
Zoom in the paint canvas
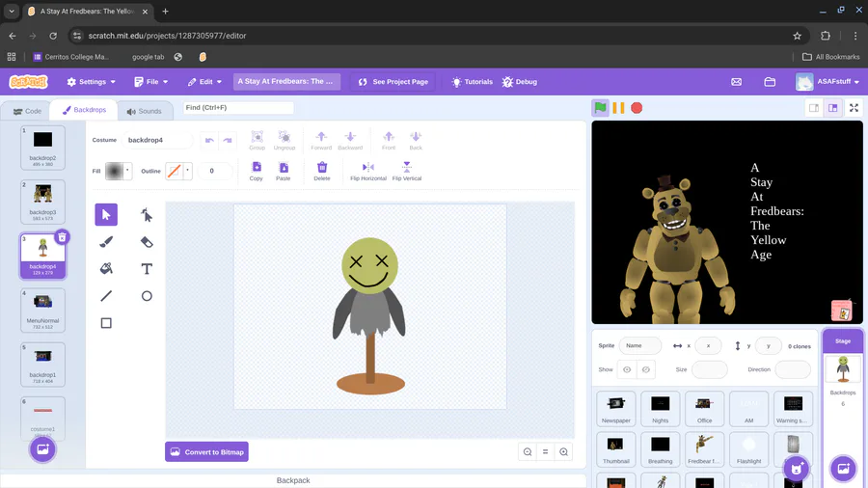(563, 452)
